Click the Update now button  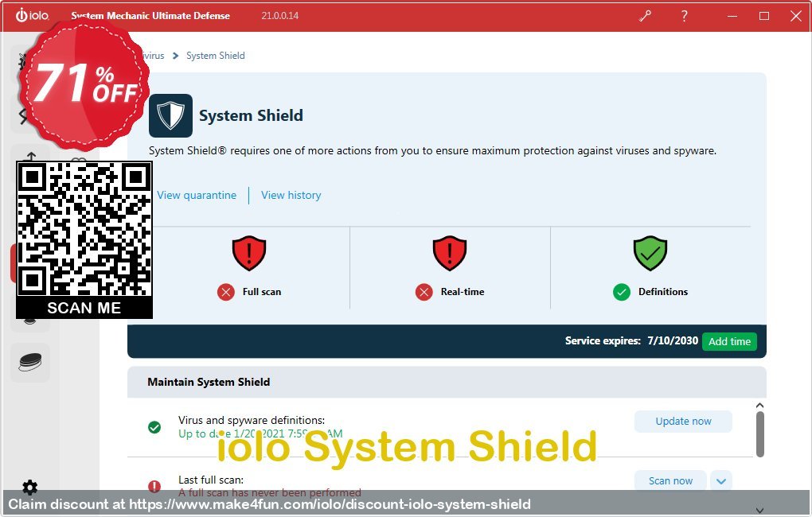[683, 422]
